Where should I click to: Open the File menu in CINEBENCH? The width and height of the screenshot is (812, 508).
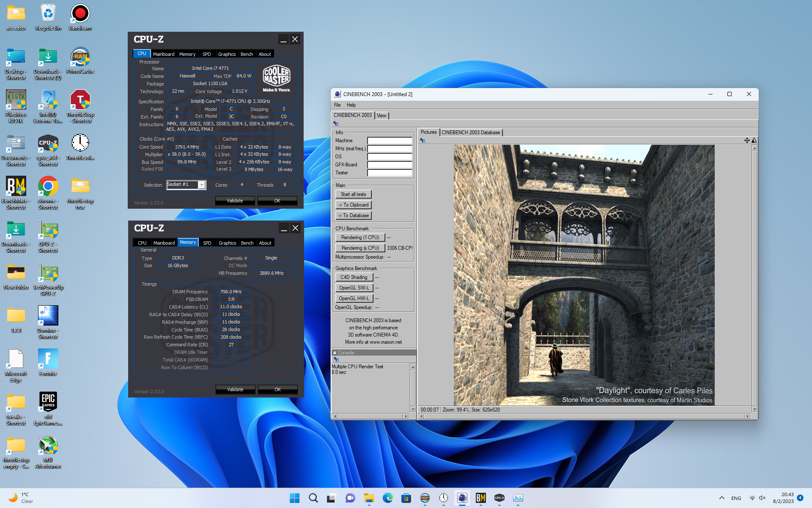[337, 105]
